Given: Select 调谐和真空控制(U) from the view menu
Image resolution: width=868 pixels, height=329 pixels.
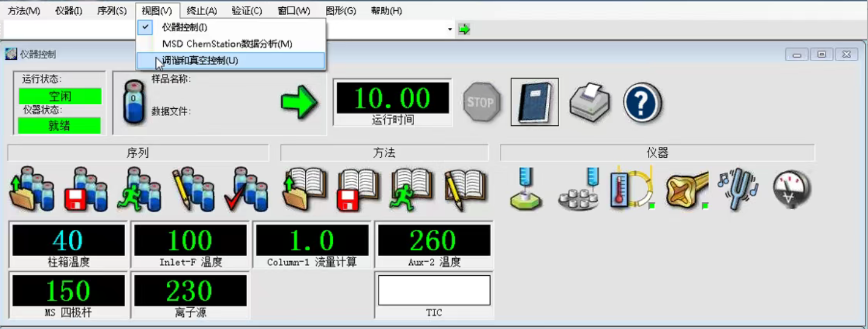Looking at the screenshot, I should coord(200,60).
